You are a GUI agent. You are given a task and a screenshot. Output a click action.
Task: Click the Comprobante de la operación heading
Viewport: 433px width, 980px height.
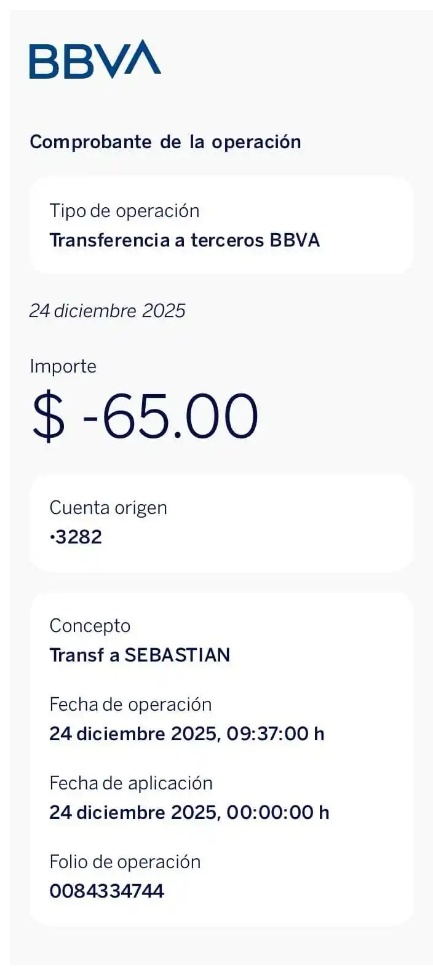point(165,142)
